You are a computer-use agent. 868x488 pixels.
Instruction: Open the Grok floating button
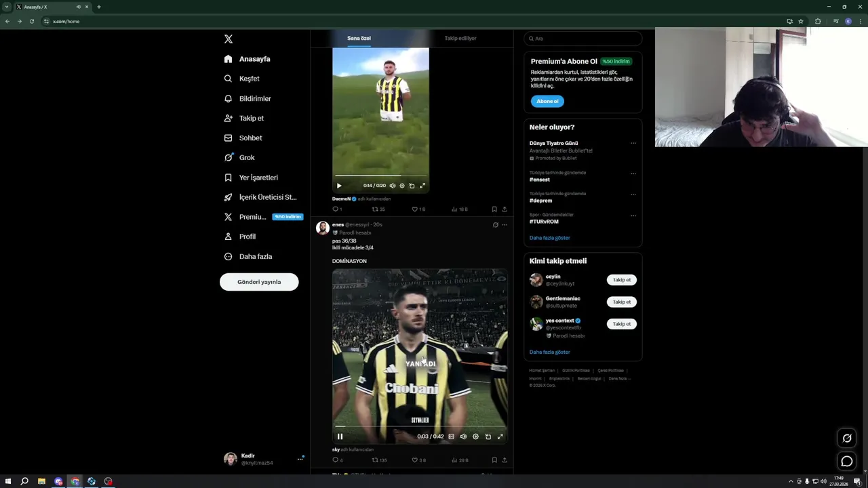pos(847,438)
